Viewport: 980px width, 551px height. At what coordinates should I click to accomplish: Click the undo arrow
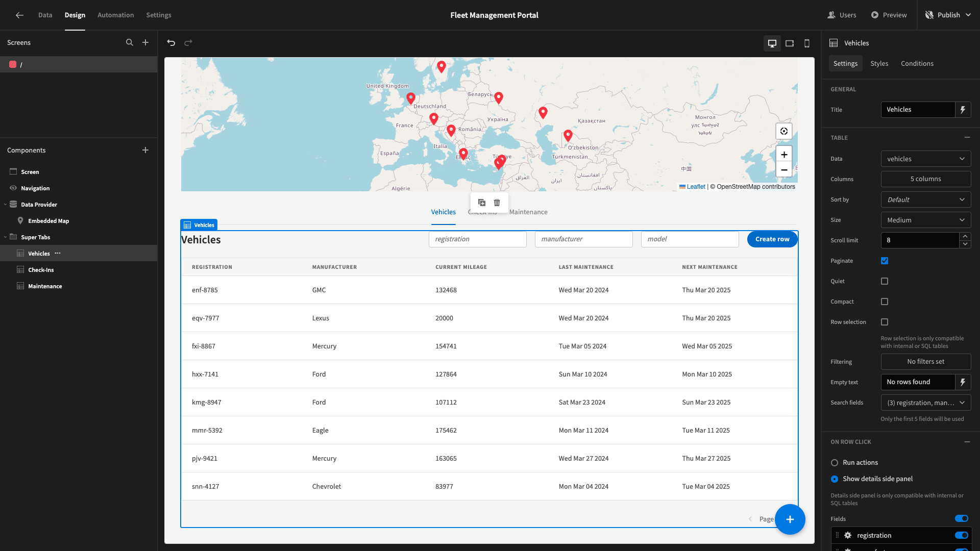(x=171, y=43)
